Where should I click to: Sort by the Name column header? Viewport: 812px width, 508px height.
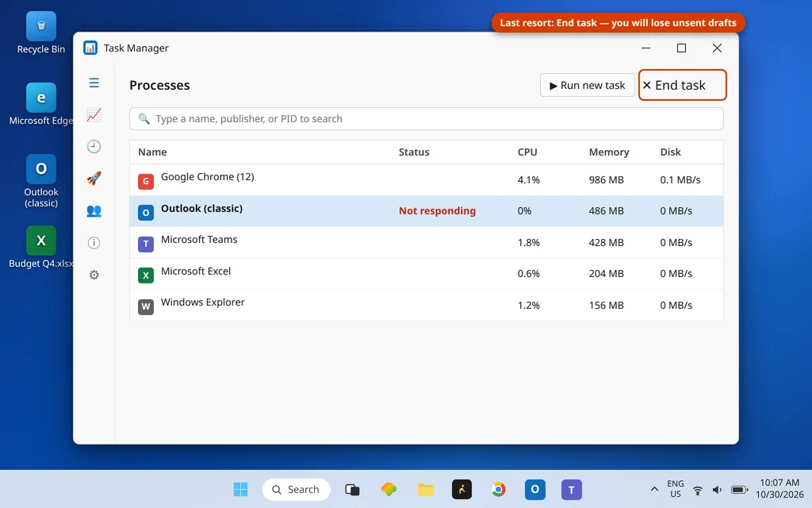[152, 152]
